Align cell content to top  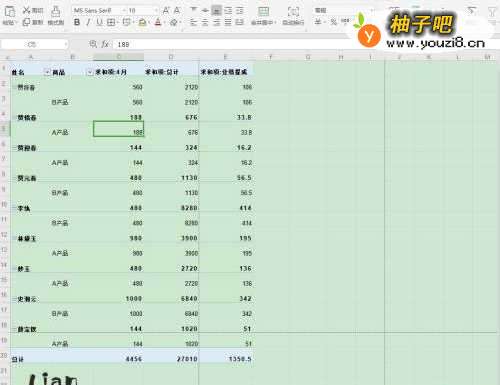click(x=193, y=10)
